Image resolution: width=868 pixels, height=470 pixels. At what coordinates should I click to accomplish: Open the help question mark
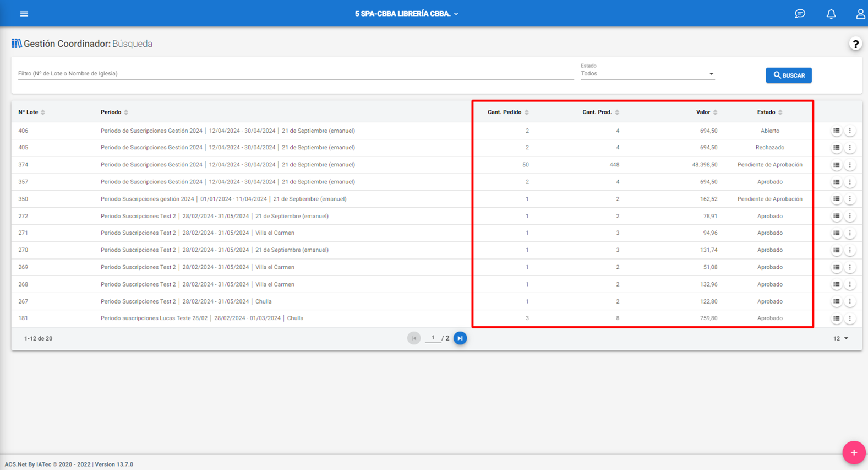[855, 44]
